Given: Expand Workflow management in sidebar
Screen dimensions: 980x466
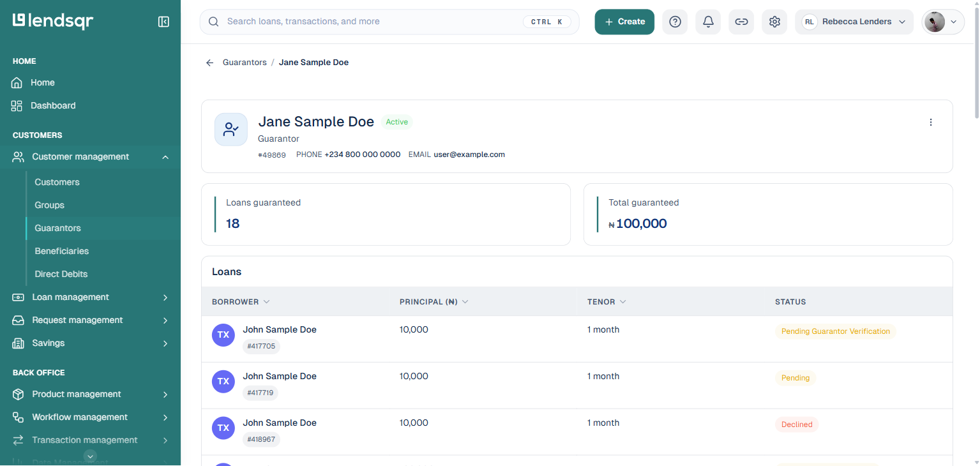Looking at the screenshot, I should click(90, 417).
